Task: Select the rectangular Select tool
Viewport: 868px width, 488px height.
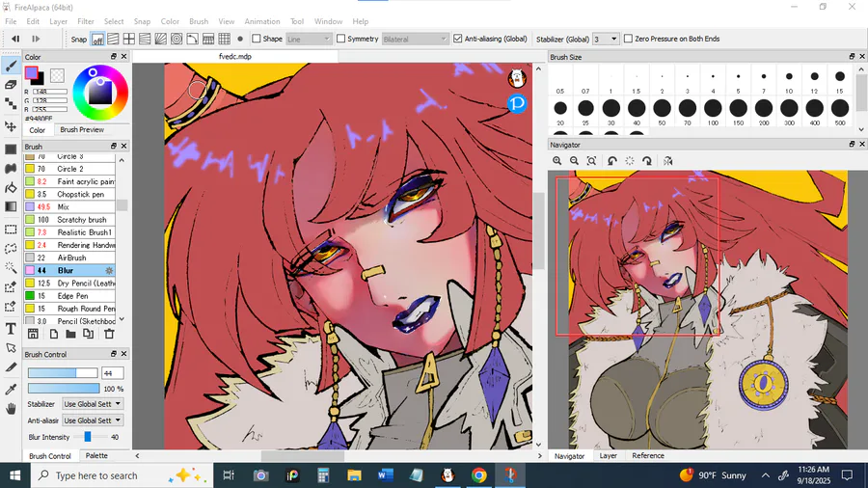Action: click(x=11, y=230)
